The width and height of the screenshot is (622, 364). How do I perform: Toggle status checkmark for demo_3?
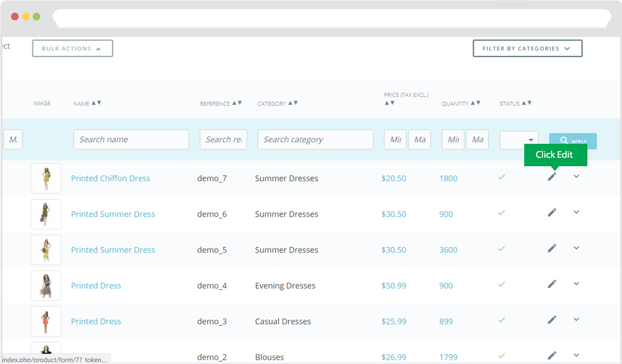tap(501, 320)
